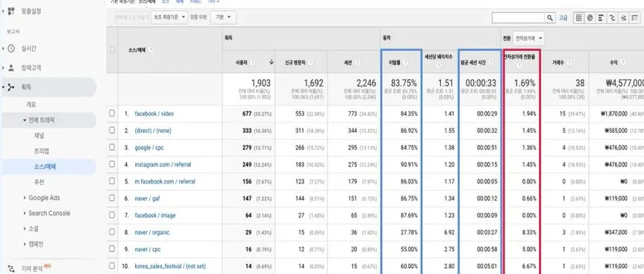Expand the 소셜 submenu
The image size is (644, 274).
25,228
